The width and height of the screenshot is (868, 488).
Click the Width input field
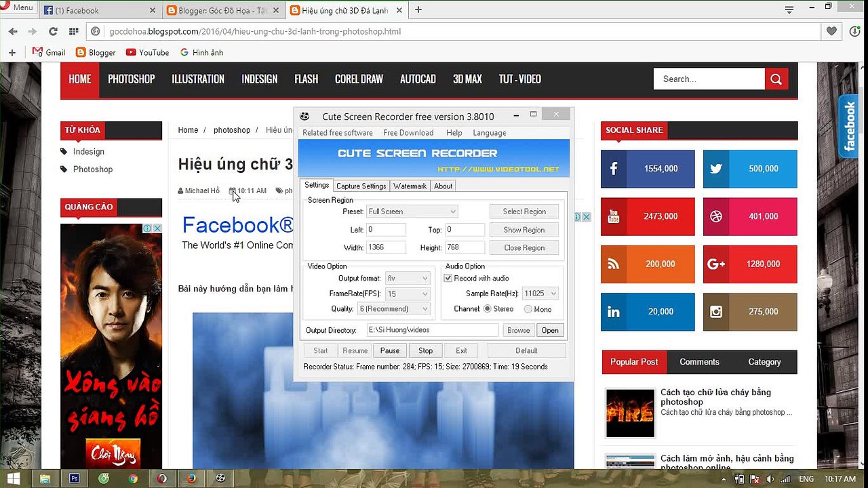click(386, 247)
